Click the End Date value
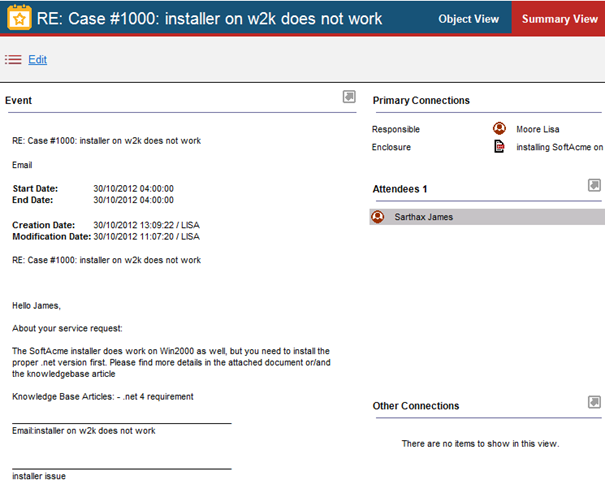 click(134, 200)
